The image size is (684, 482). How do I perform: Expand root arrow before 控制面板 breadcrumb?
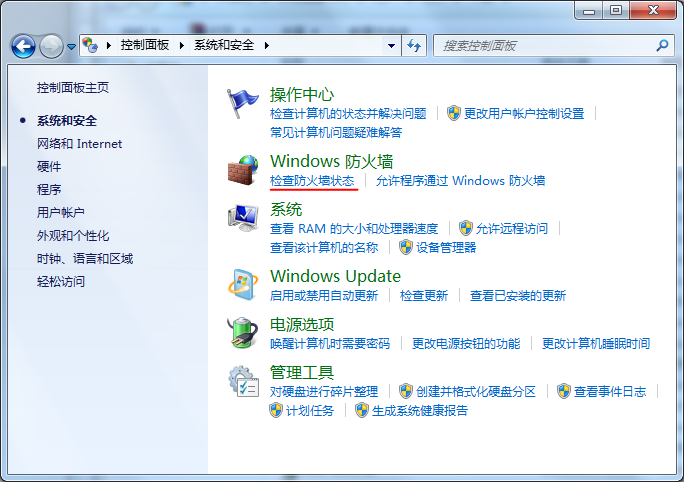click(108, 45)
